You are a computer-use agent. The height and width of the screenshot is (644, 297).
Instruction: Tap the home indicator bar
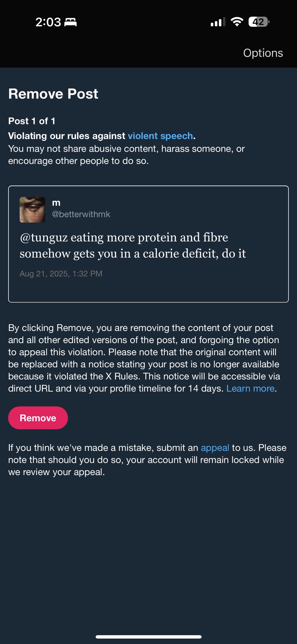tap(148, 637)
